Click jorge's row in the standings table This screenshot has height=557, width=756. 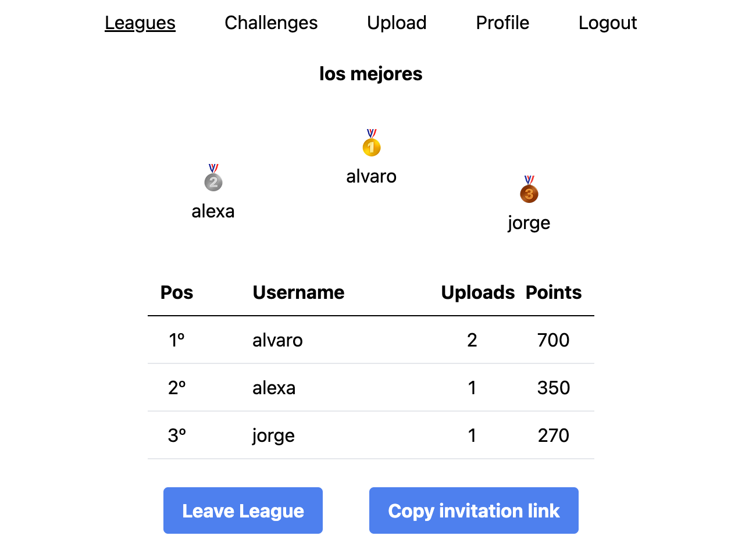pyautogui.click(x=371, y=435)
